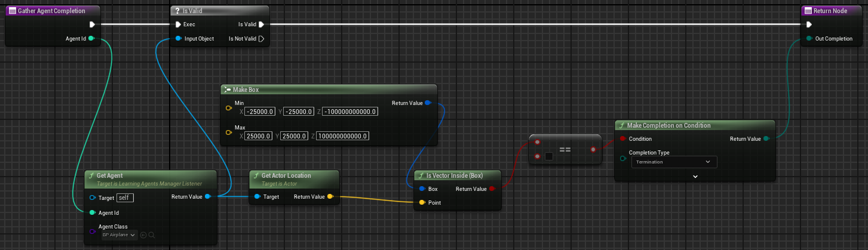
Task: Click the Condition pin on Make Completion
Action: tap(622, 138)
